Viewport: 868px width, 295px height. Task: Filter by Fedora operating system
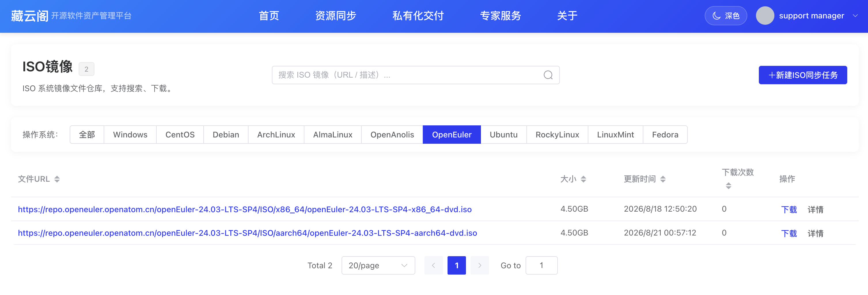(x=665, y=135)
